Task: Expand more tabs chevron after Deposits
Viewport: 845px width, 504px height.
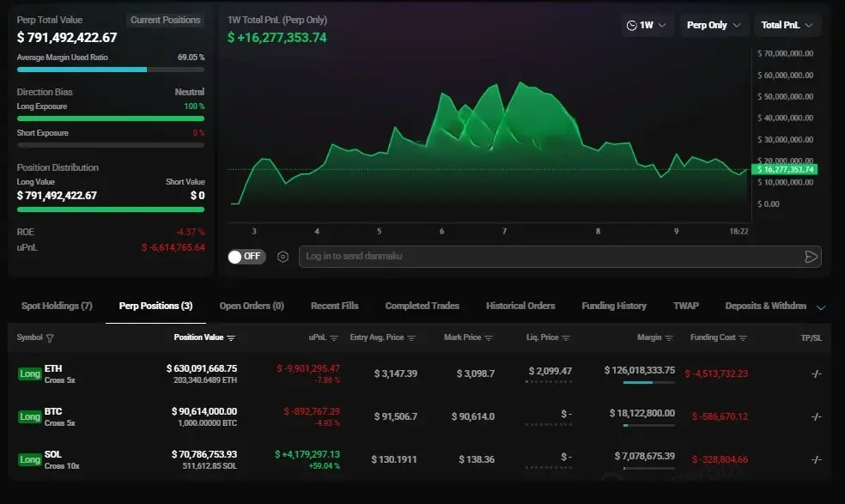Action: point(821,307)
